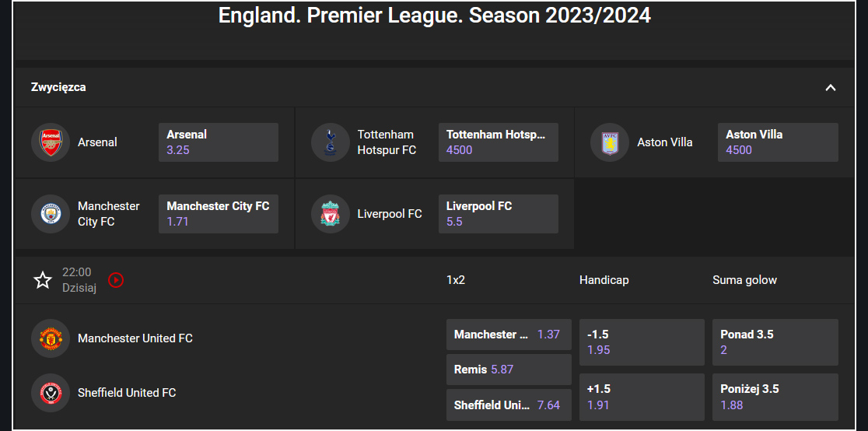The width and height of the screenshot is (868, 431).
Task: Click the Arsenal club crest icon
Action: tap(51, 142)
